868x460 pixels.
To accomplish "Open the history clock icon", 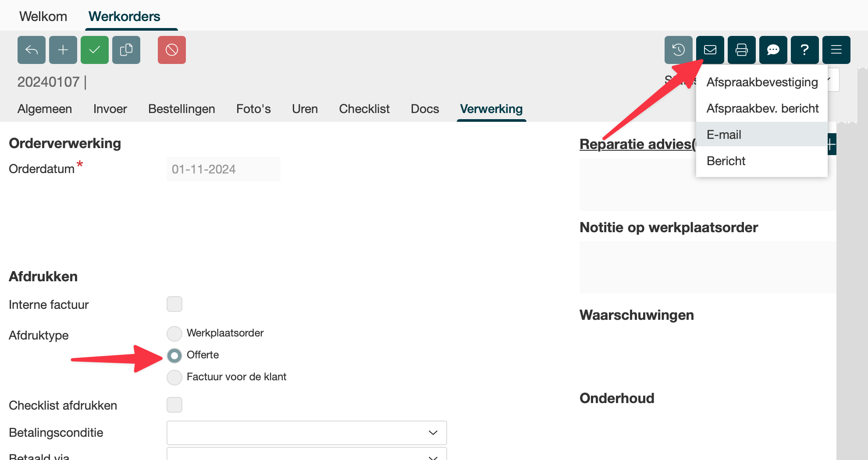I will tap(678, 50).
